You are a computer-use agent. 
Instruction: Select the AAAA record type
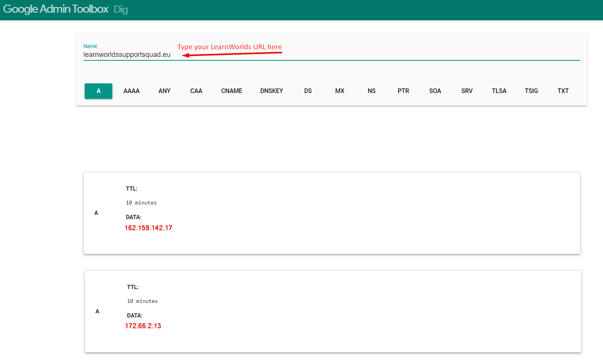pyautogui.click(x=132, y=91)
